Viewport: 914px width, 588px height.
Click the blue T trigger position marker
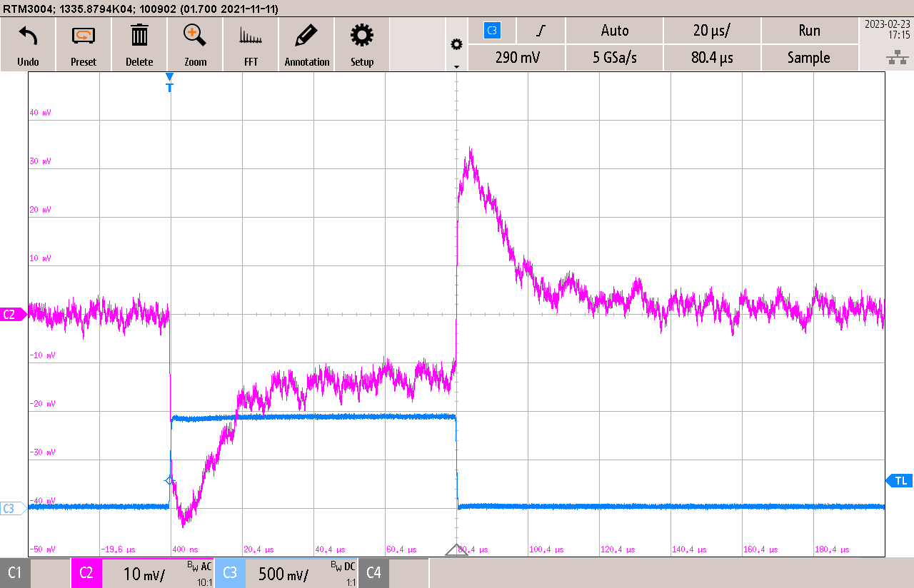169,83
